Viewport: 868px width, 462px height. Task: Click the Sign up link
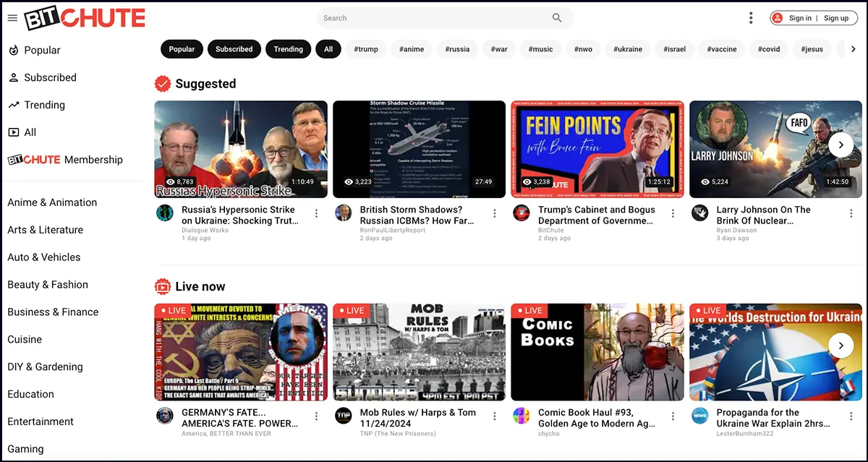[836, 18]
